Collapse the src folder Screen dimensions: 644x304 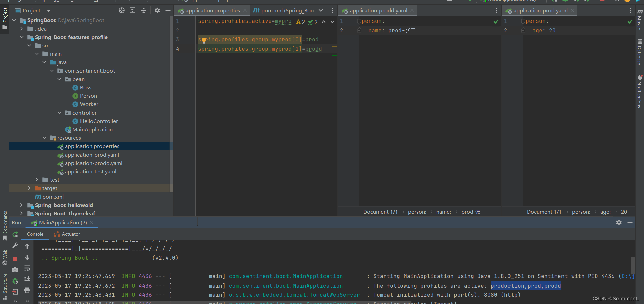[29, 46]
